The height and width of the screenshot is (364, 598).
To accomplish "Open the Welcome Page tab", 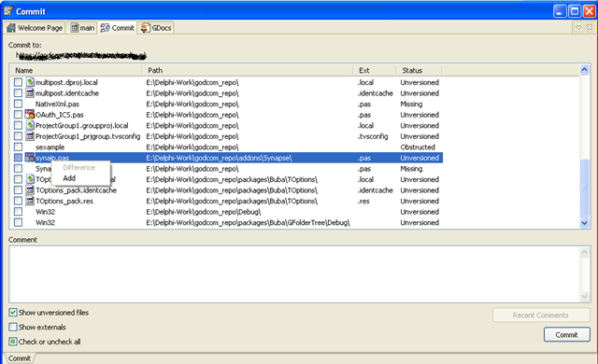I will pyautogui.click(x=35, y=28).
